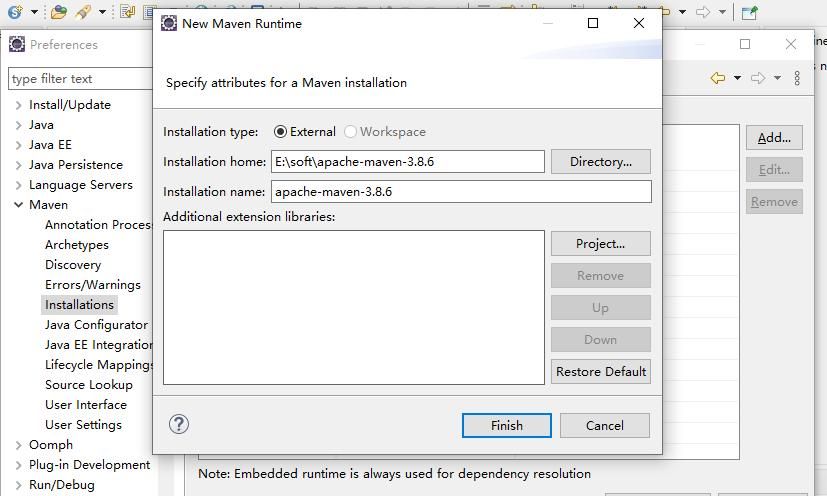Expand the Java EE tree node

point(19,145)
